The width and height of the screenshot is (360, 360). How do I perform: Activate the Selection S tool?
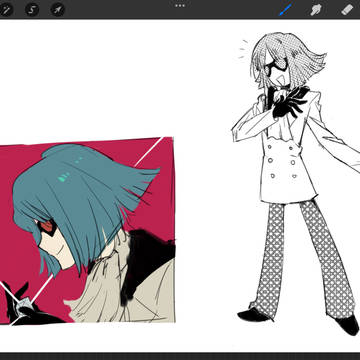pyautogui.click(x=32, y=10)
